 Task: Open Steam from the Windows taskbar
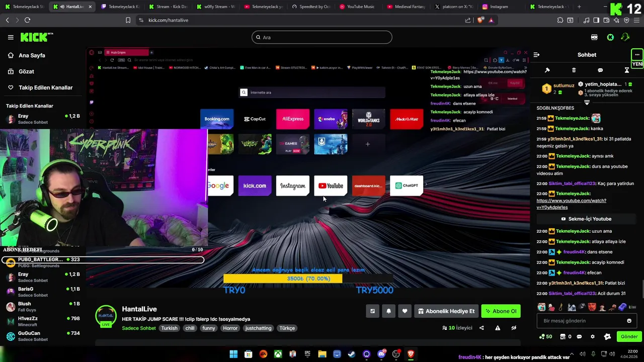tap(352, 354)
